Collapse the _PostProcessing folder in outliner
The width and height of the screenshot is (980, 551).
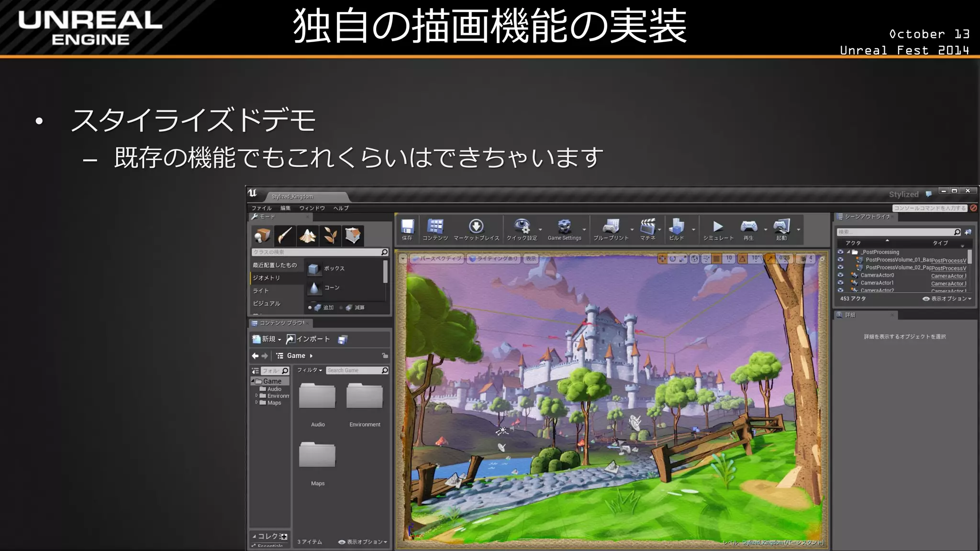pos(848,252)
